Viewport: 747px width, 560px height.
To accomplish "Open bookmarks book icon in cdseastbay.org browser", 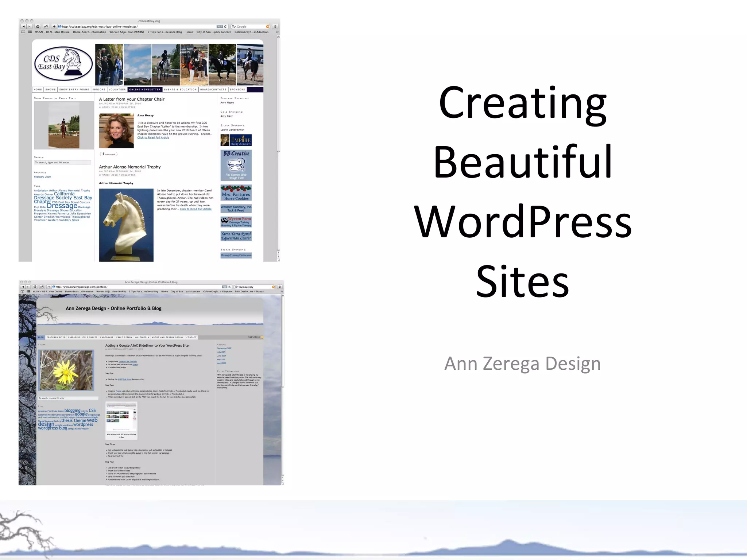I will [x=23, y=32].
